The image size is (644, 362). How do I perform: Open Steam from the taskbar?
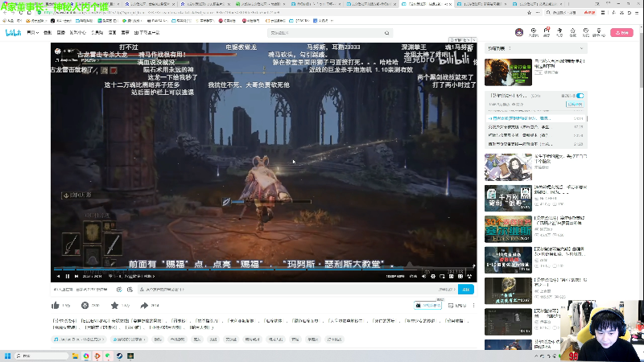pos(119,356)
